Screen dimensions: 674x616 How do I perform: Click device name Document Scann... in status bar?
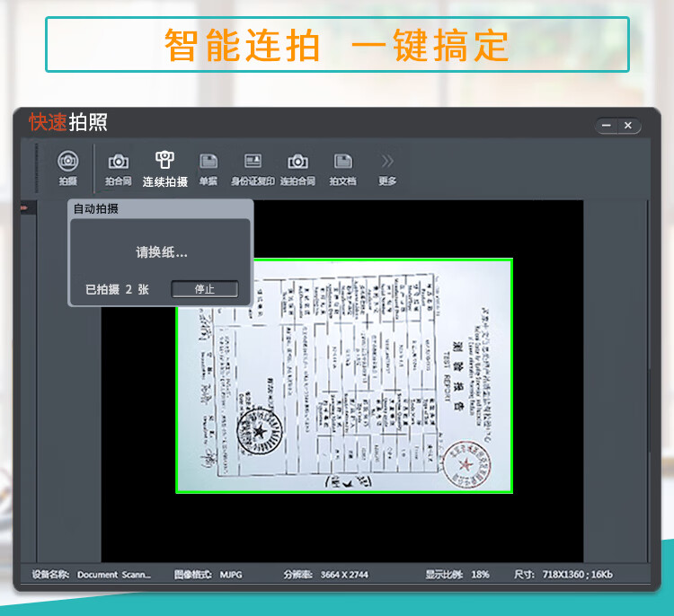(114, 575)
